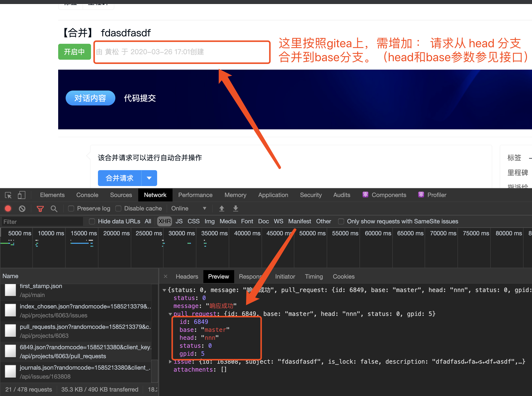The height and width of the screenshot is (396, 532).
Task: Stop recording network log
Action: (x=8, y=208)
